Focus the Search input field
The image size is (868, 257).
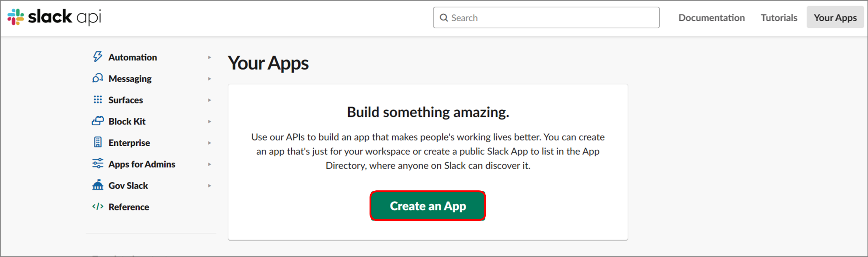(546, 18)
